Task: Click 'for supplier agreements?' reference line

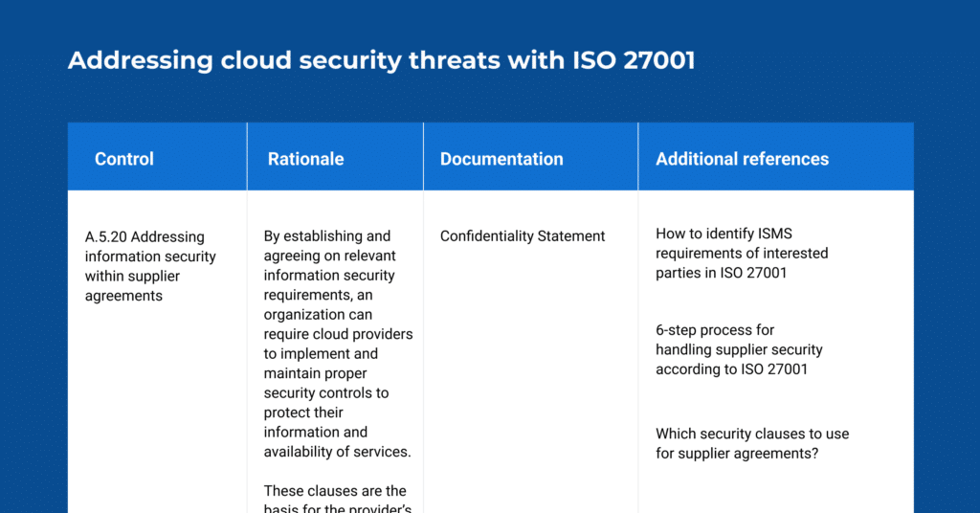Action: pyautogui.click(x=737, y=454)
